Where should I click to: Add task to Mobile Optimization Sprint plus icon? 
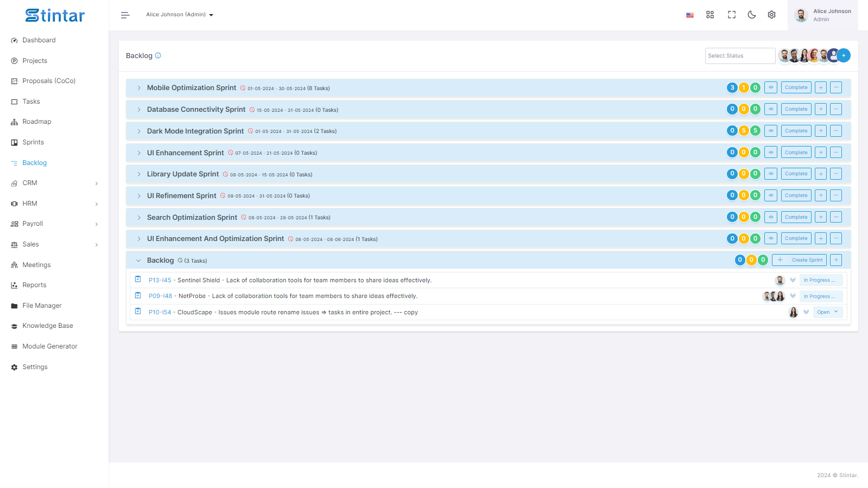pyautogui.click(x=821, y=87)
